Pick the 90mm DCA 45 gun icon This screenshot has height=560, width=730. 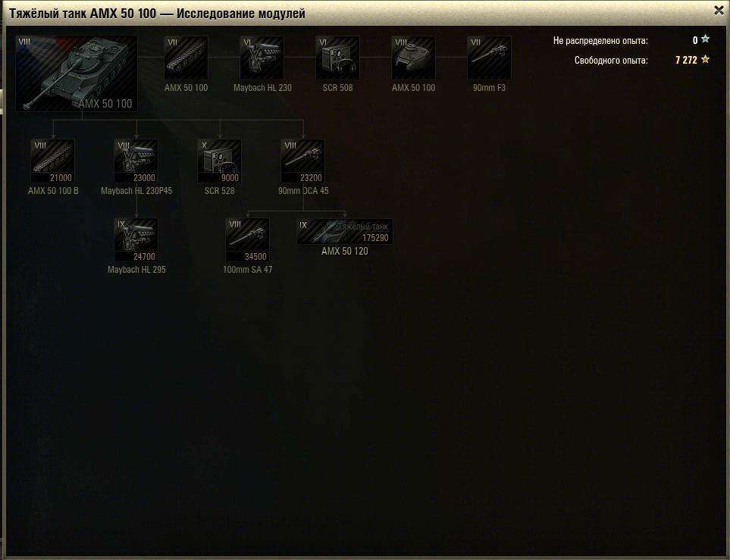click(x=303, y=161)
